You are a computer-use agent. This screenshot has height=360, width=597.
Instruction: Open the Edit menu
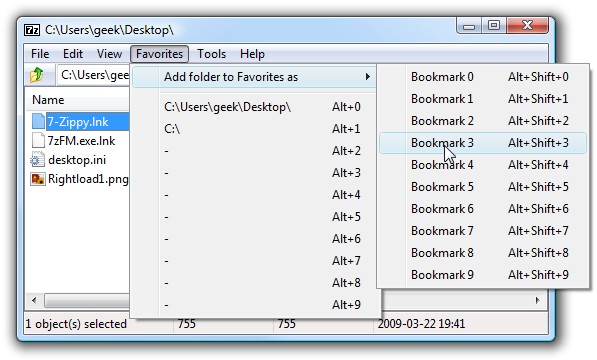coord(73,54)
